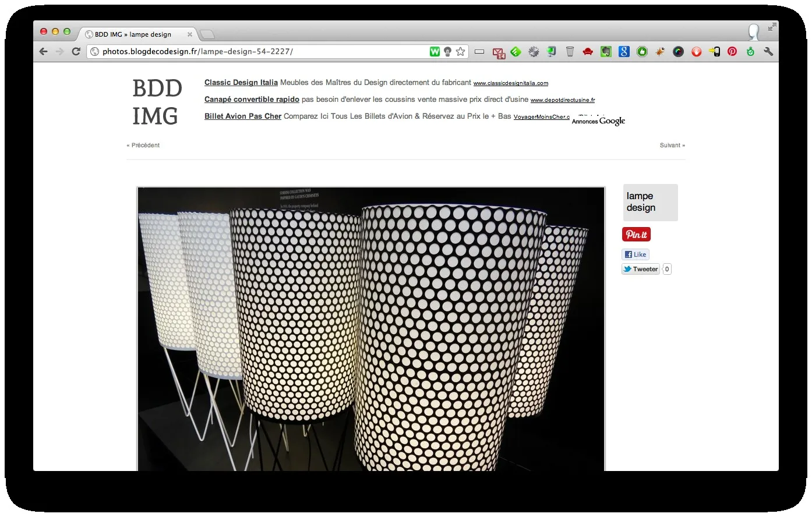Click the gray gear extension icon
This screenshot has height=517, width=812.
click(x=534, y=52)
